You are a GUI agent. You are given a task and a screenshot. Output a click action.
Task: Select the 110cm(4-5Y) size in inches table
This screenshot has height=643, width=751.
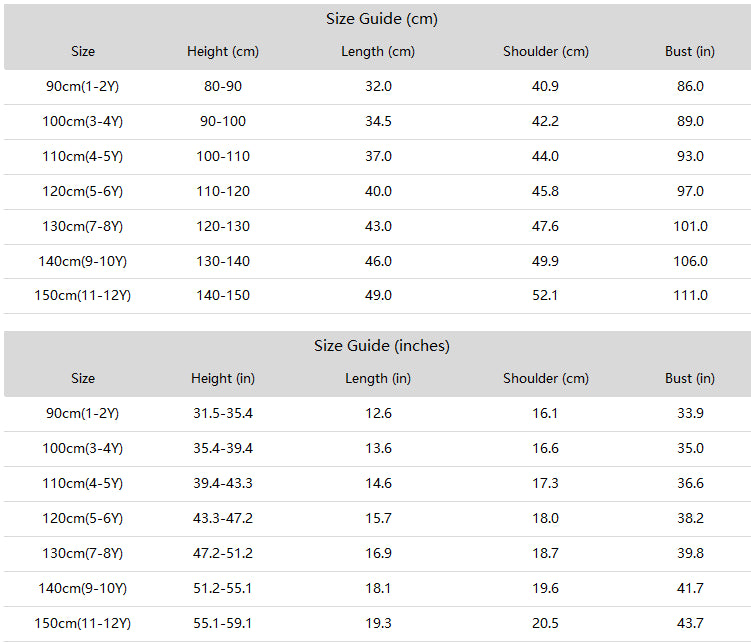tap(82, 483)
